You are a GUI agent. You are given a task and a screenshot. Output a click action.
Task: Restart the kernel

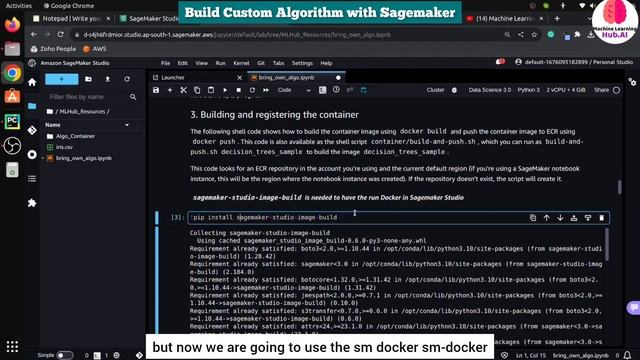click(x=252, y=90)
